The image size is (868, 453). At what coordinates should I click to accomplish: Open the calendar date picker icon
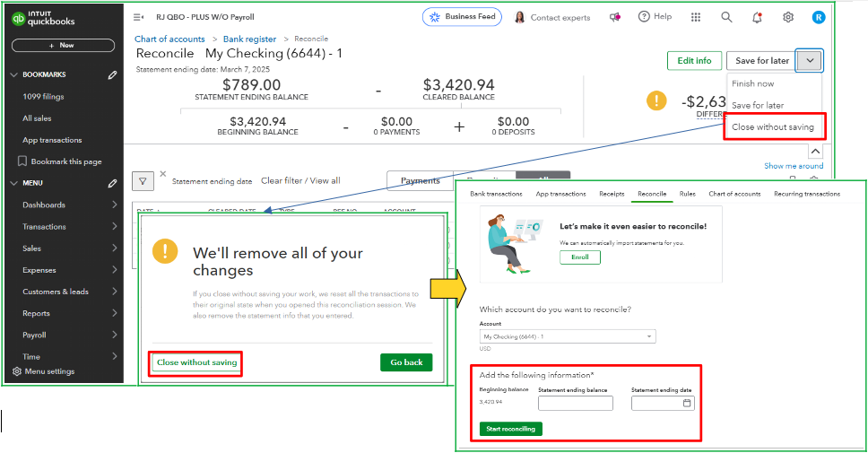(687, 403)
